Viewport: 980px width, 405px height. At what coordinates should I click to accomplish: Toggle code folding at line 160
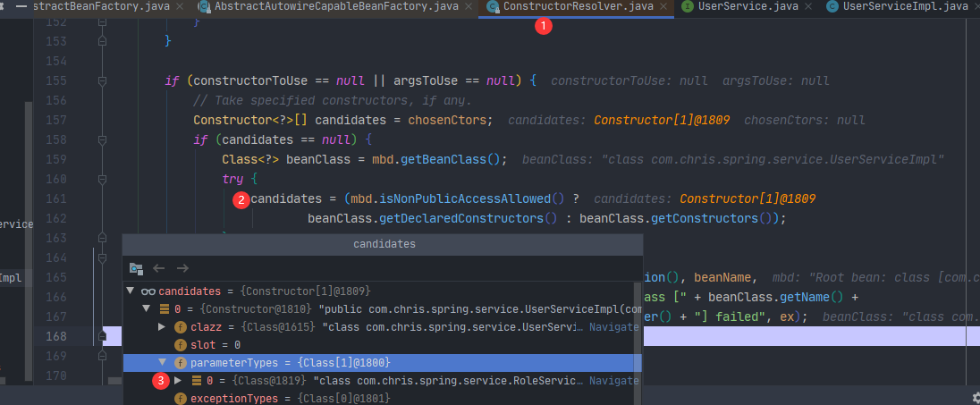pos(103,179)
